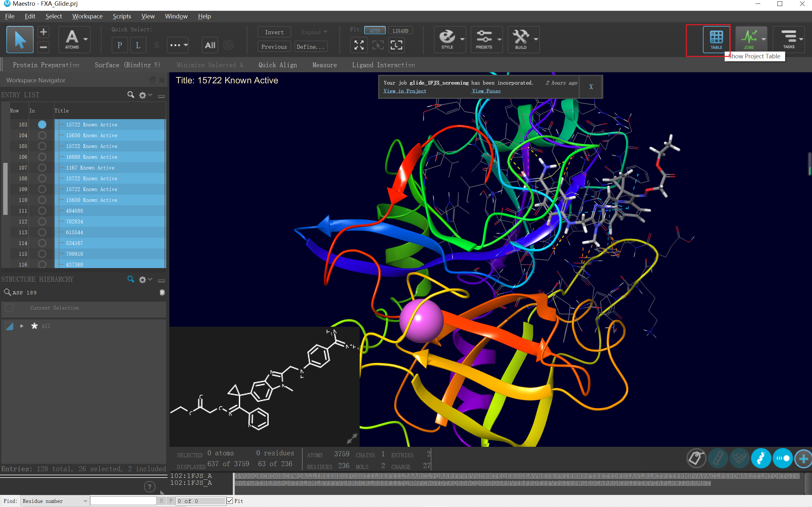812x507 pixels.
Task: Open the Jobs monitor icon
Action: coord(749,39)
